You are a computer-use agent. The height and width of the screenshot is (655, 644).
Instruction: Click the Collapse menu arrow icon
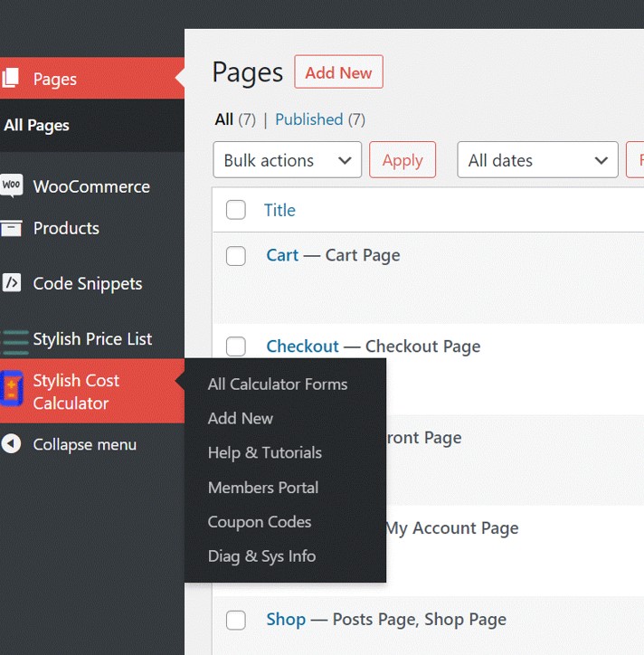pyautogui.click(x=11, y=443)
